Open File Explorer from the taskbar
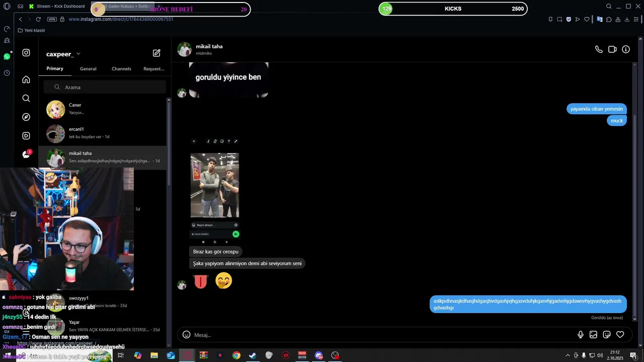 pos(154,355)
